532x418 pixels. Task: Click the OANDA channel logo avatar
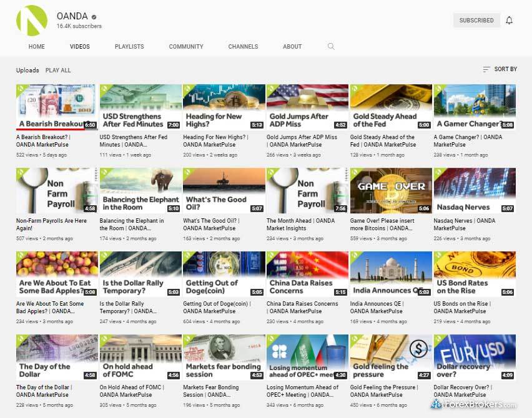[x=31, y=21]
